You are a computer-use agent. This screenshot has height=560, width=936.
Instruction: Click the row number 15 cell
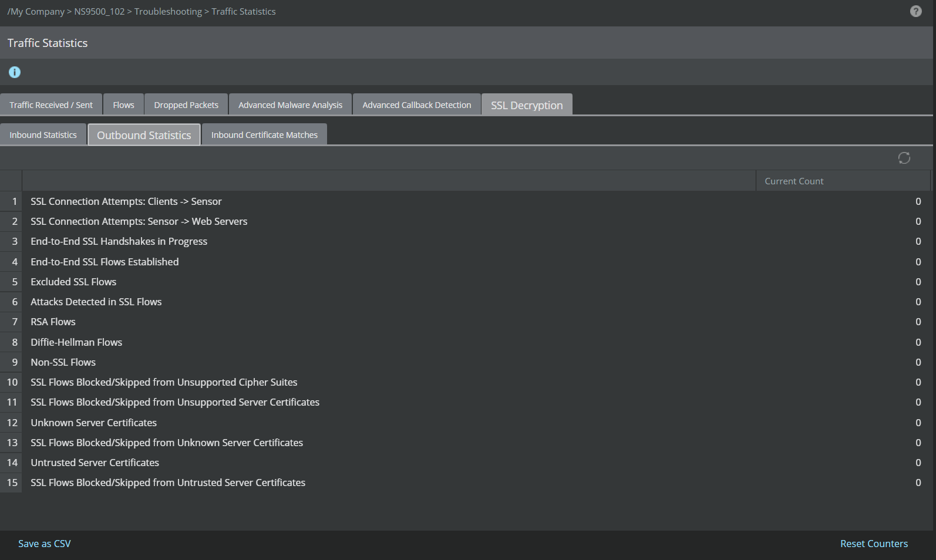point(11,483)
